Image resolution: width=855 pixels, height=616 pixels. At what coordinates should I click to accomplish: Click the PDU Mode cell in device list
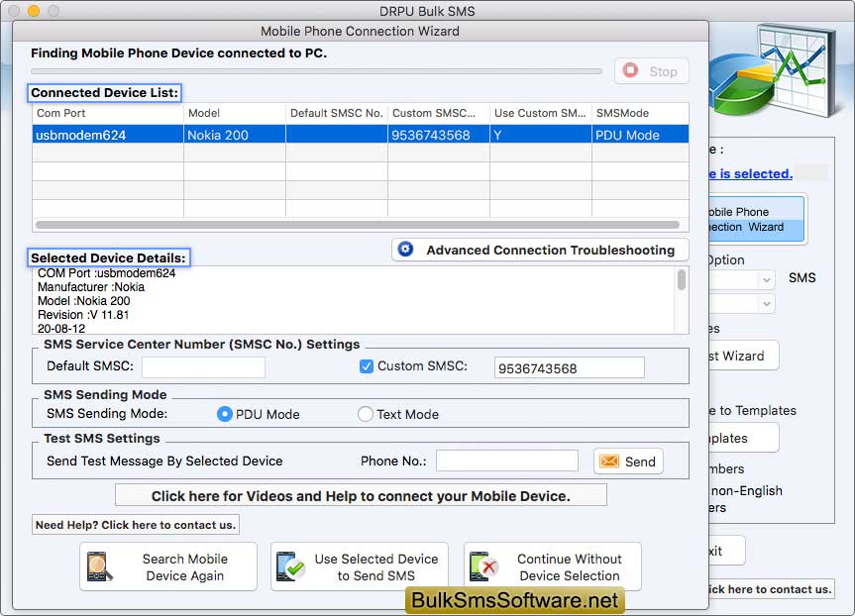point(640,135)
